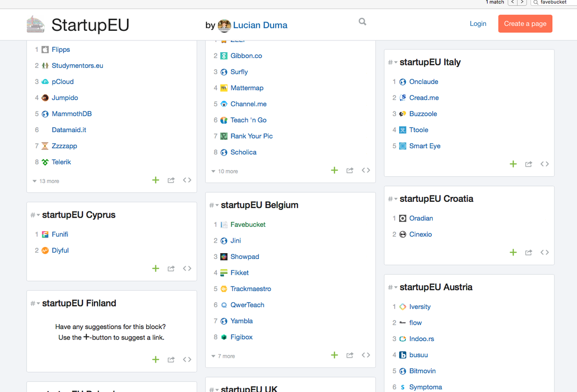Open the Jumpido link
Viewport: 577px width, 392px height.
[x=65, y=98]
